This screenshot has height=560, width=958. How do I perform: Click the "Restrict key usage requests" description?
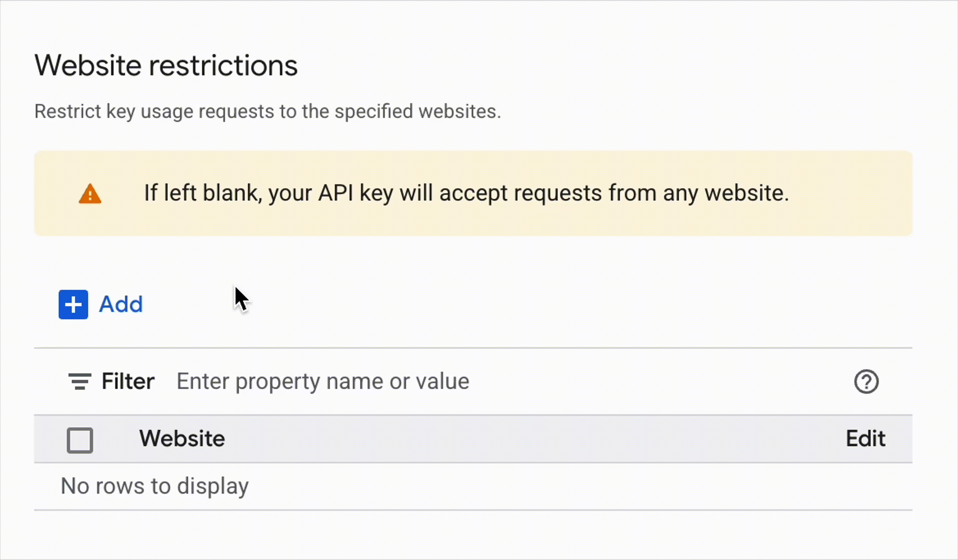tap(268, 111)
